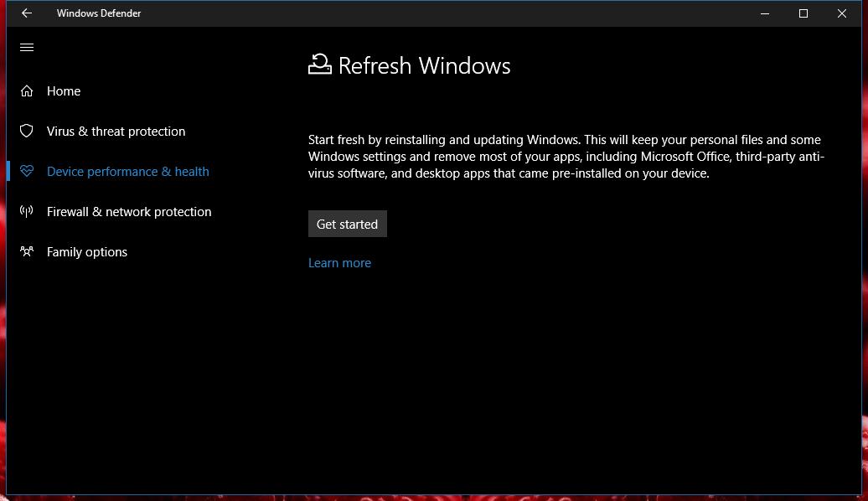
Task: Expand the hamburger navigation menu
Action: (27, 48)
